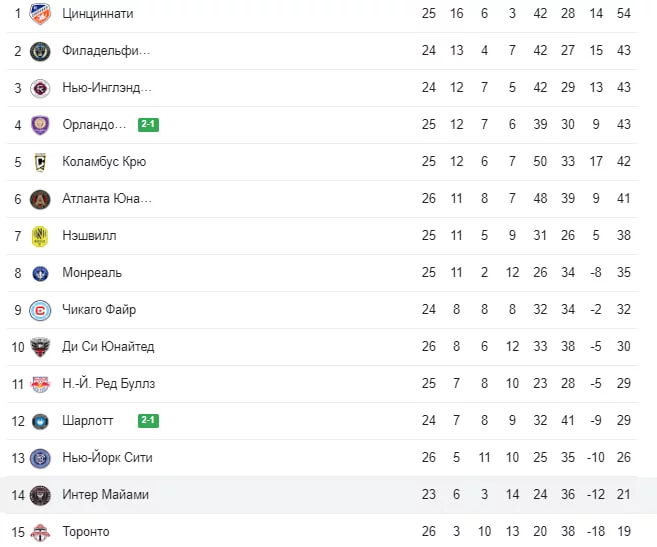Open the Нэшвилл team name
Image resolution: width=657 pixels, height=547 pixels.
89,235
